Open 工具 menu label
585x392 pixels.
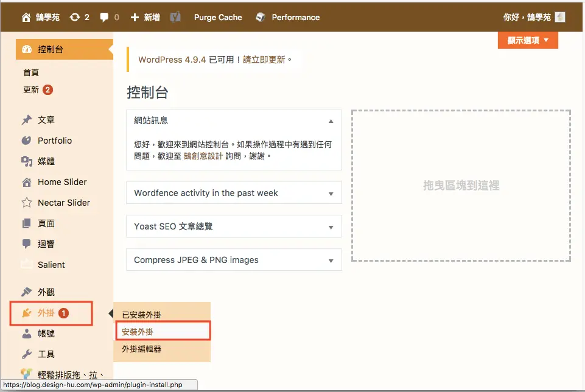click(x=46, y=354)
